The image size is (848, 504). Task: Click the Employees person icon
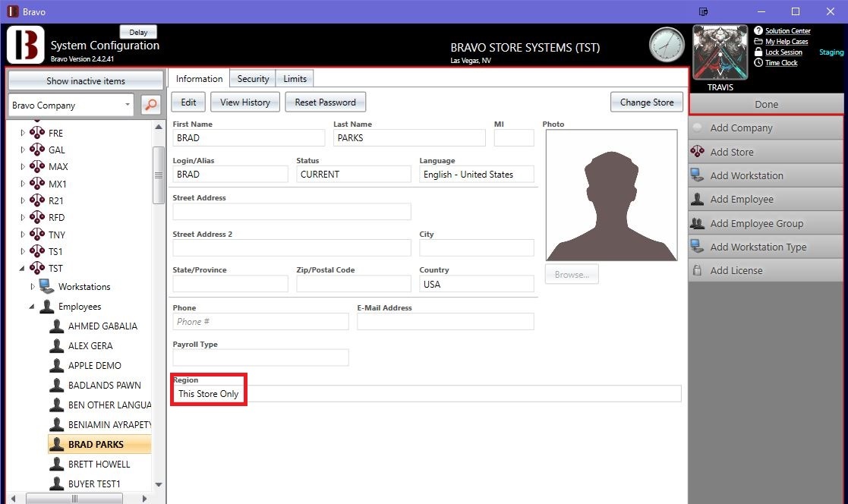(x=47, y=306)
